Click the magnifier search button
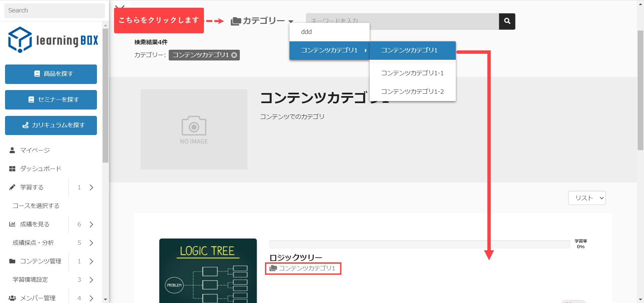644x303 pixels. [507, 21]
